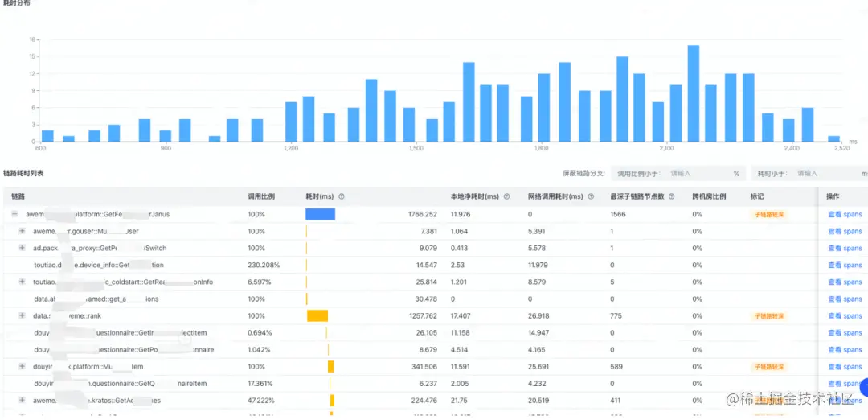Click the 26.918 network call duration cell
Viewport: 868px width, 420px height.
[x=538, y=316]
